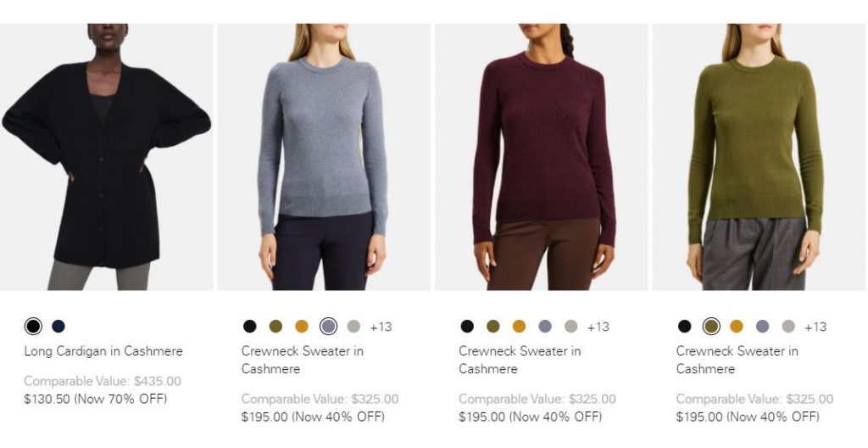Open Crewneck Sweater link under gray sweater

302,360
